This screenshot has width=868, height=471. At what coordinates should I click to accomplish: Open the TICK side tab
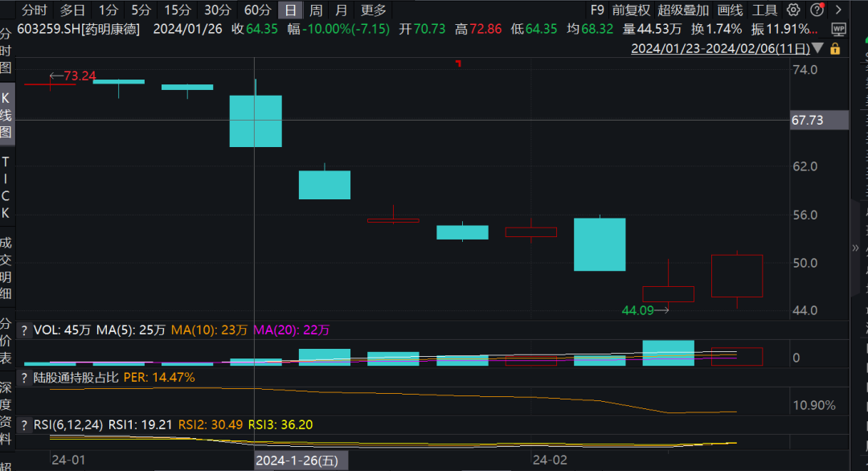click(6, 187)
